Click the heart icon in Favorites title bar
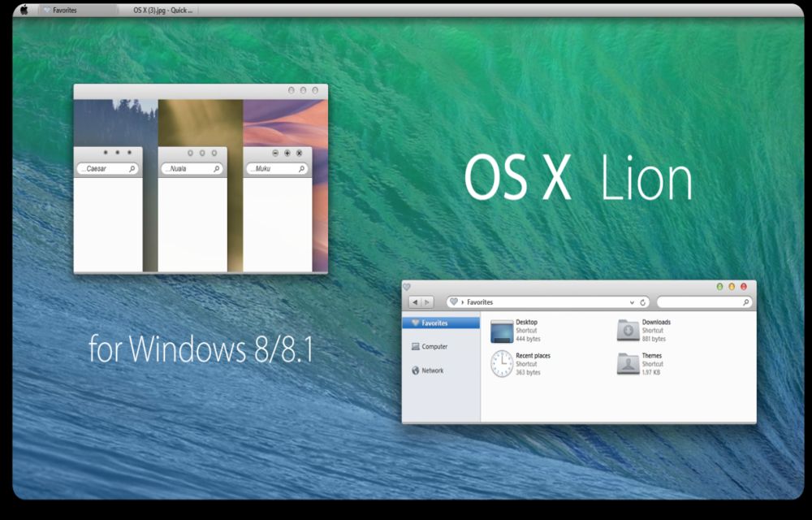Viewport: 812px width, 520px height. pos(407,287)
